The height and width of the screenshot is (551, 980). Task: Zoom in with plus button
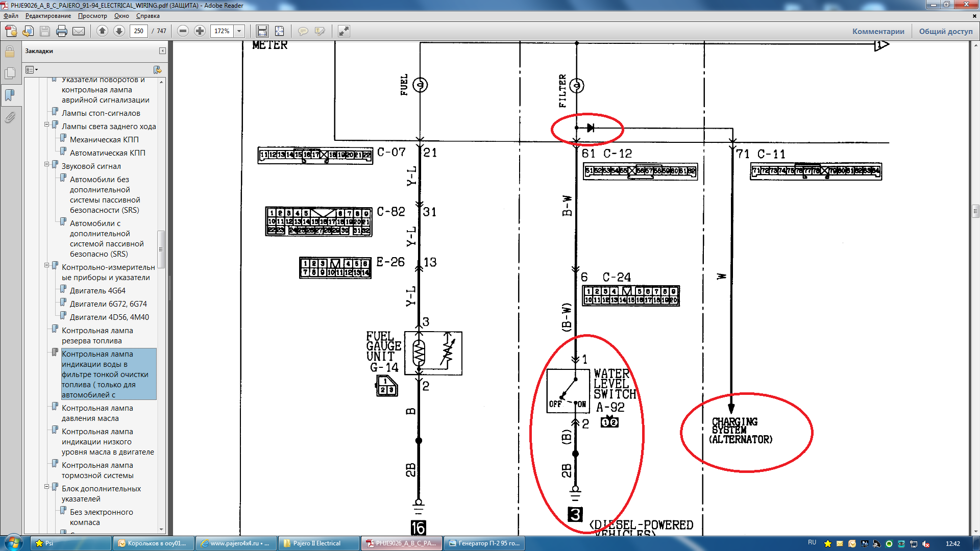point(200,31)
